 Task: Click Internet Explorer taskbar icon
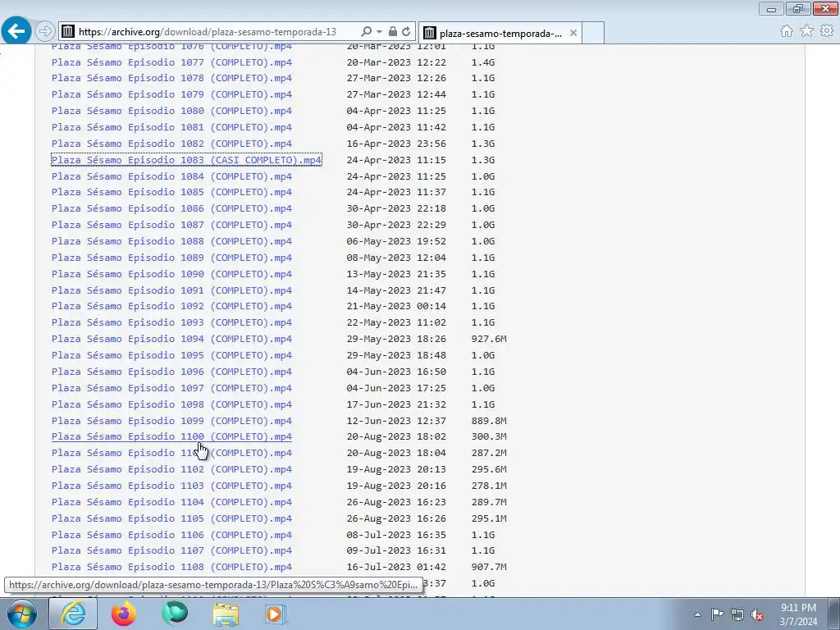tap(73, 614)
